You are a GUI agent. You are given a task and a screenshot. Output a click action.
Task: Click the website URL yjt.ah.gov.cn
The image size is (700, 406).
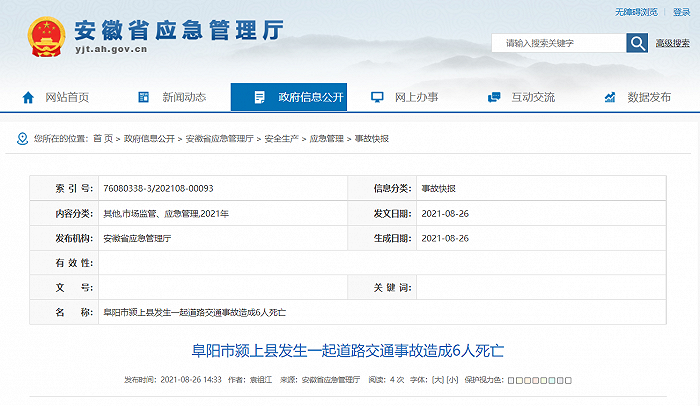coord(111,49)
